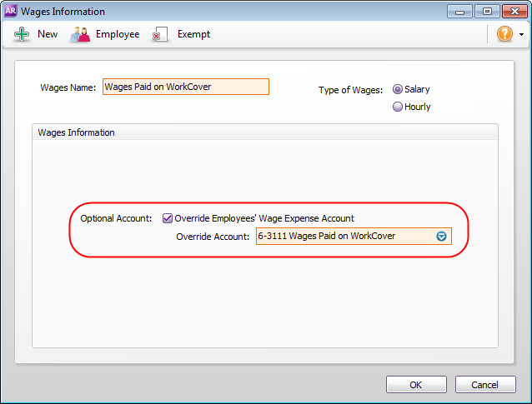Select the Hourly wage type
Viewport: 532px width, 404px height.
[398, 107]
